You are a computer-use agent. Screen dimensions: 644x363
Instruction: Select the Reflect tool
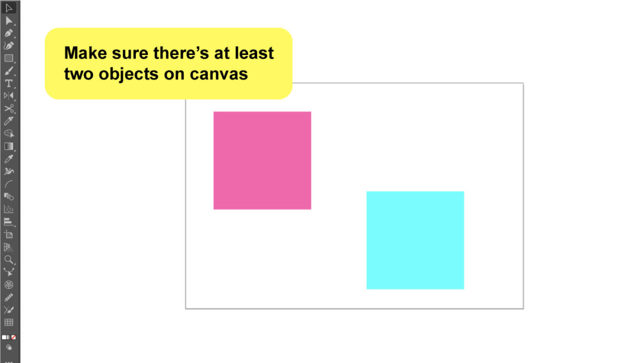(8, 96)
